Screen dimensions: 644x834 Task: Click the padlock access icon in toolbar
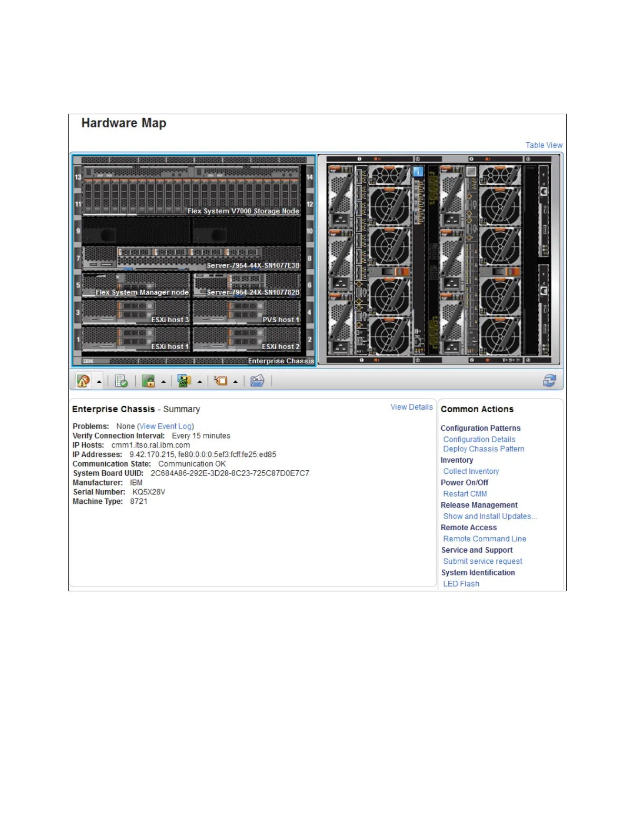click(148, 381)
